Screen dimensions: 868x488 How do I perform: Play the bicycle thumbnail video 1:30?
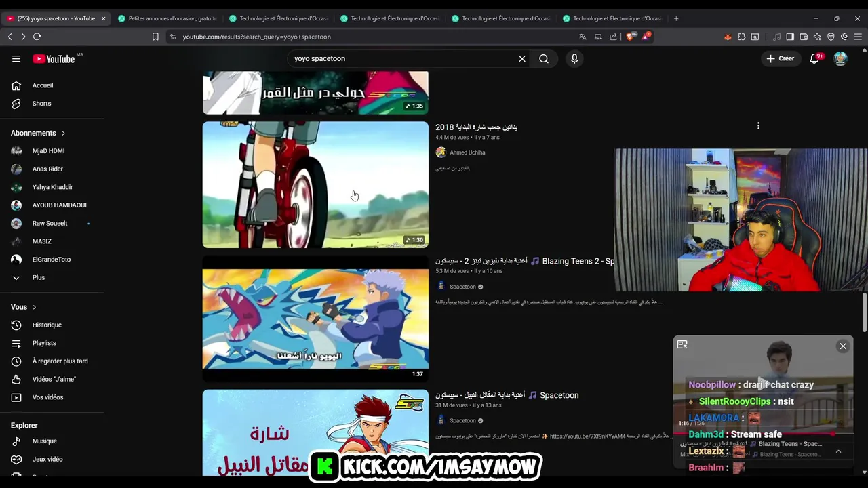point(315,184)
